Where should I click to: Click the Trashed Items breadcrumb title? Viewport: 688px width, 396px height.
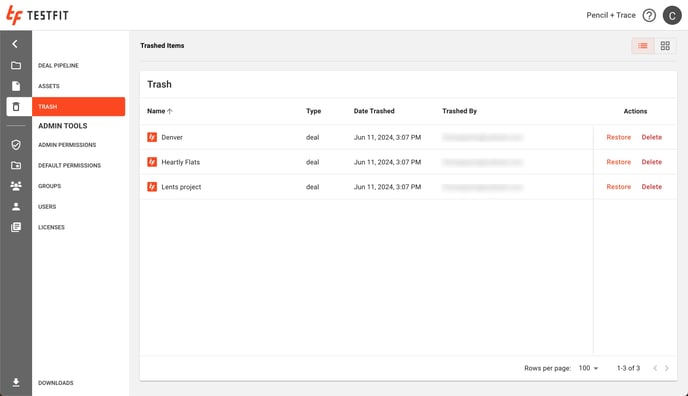[162, 46]
